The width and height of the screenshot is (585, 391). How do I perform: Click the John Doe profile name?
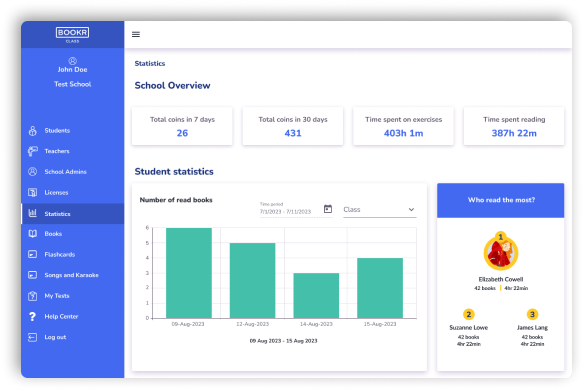(72, 69)
